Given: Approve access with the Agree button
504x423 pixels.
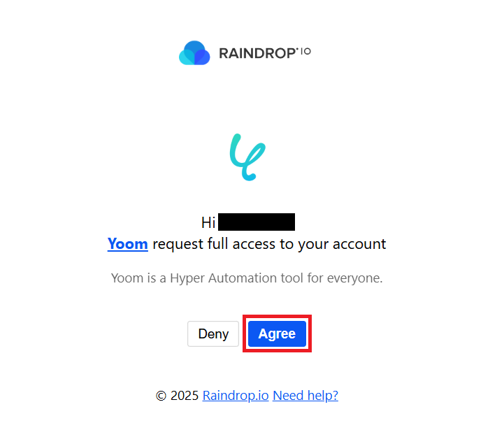Looking at the screenshot, I should (x=277, y=334).
